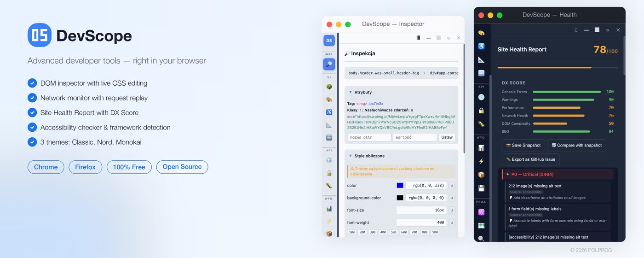
Task: Open the floppy disk tool in Health sidebar
Action: click(481, 188)
